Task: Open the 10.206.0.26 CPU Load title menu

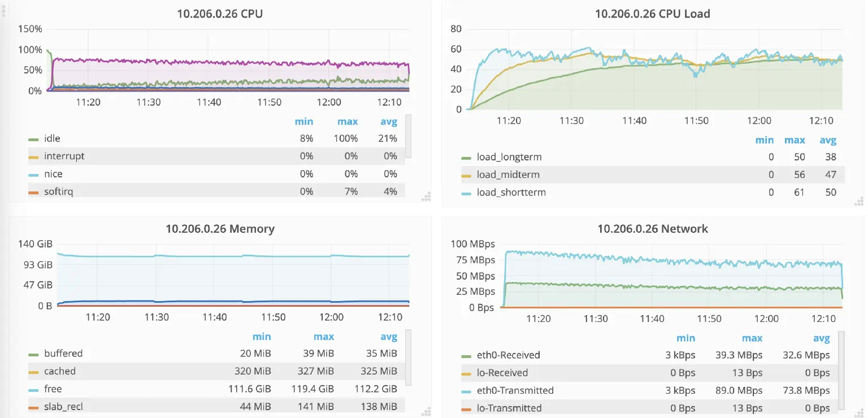Action: 652,14
